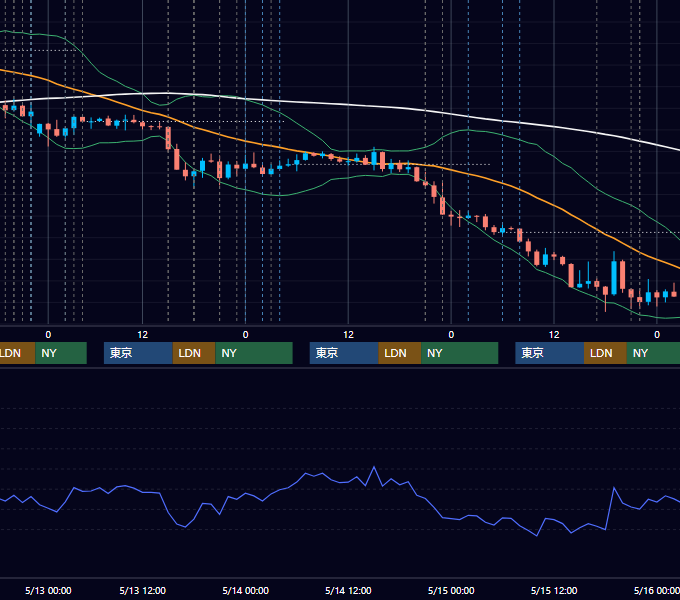Click the 東京 session block on 5/14

[x=344, y=353]
